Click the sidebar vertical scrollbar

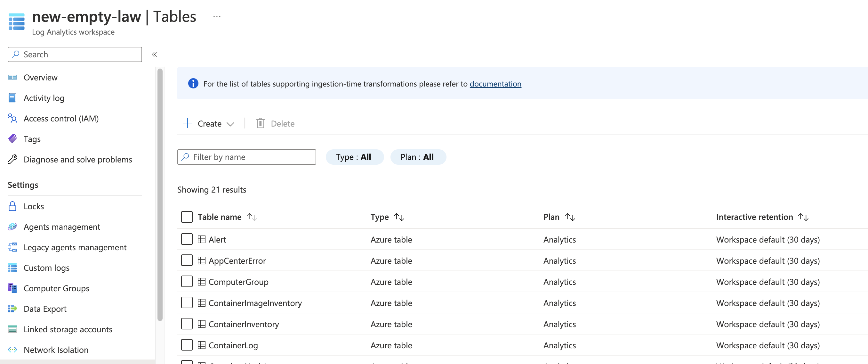[x=160, y=194]
